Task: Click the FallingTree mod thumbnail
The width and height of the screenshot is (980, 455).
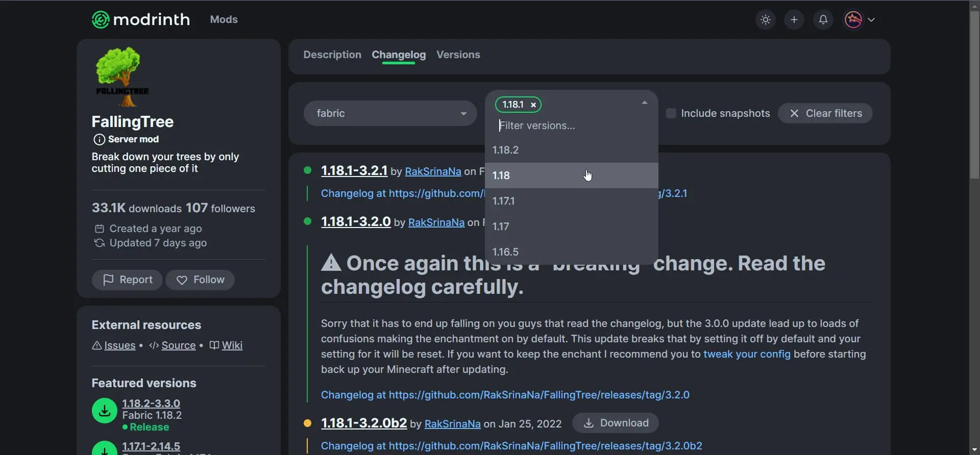Action: (x=122, y=77)
